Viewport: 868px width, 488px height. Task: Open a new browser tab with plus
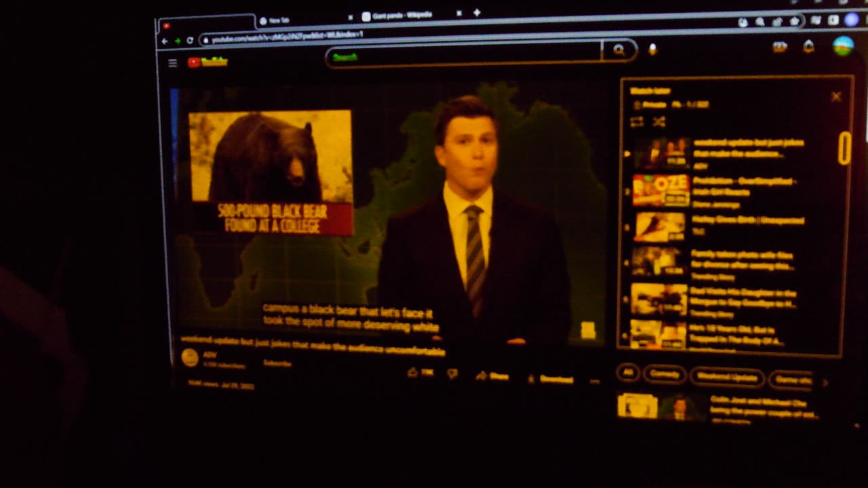click(x=477, y=13)
